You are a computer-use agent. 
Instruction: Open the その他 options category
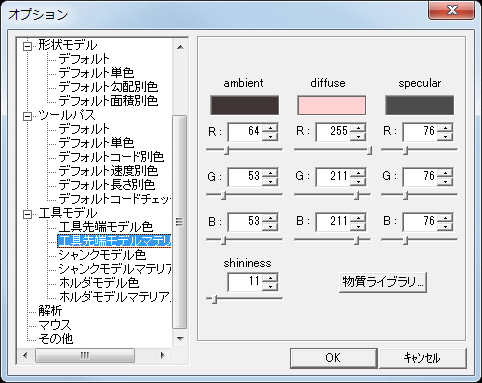pos(56,339)
